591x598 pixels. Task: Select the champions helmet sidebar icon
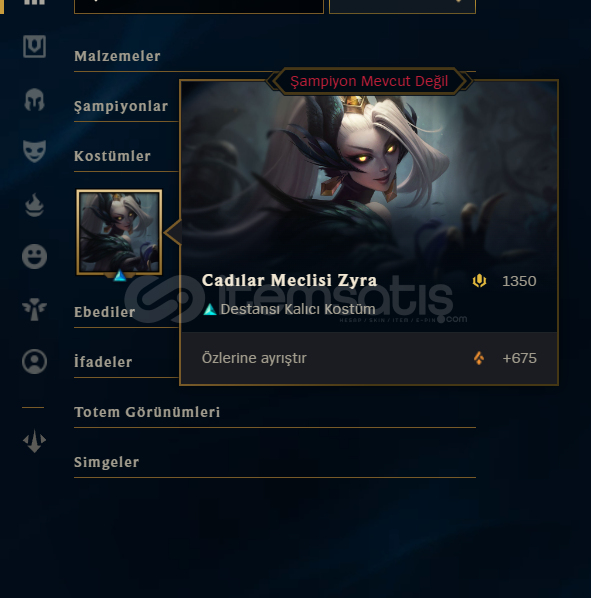pyautogui.click(x=34, y=100)
